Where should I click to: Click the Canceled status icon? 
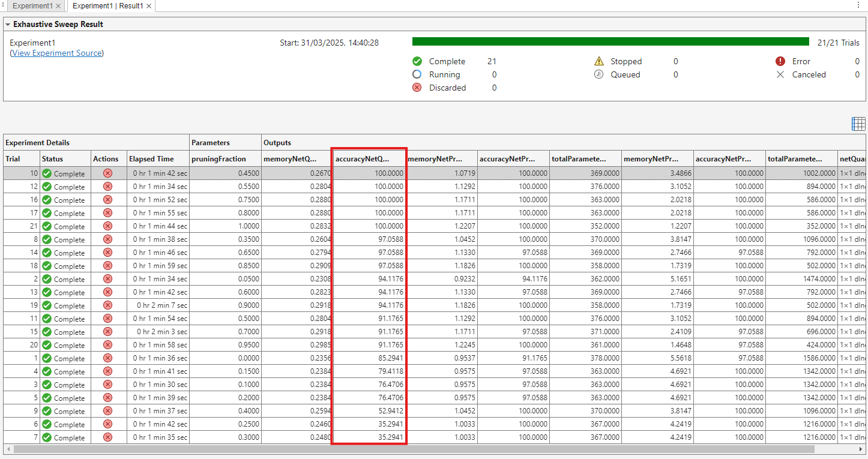pyautogui.click(x=780, y=74)
